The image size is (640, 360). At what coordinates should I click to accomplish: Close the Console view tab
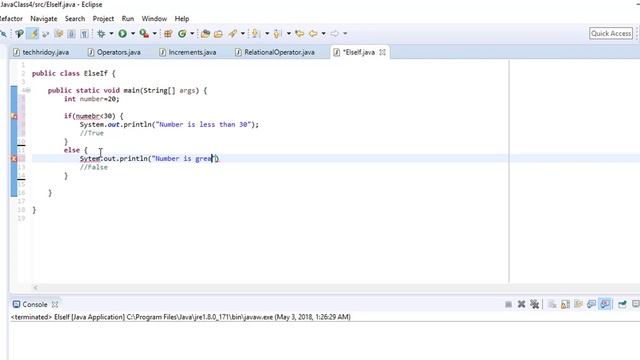pos(55,304)
